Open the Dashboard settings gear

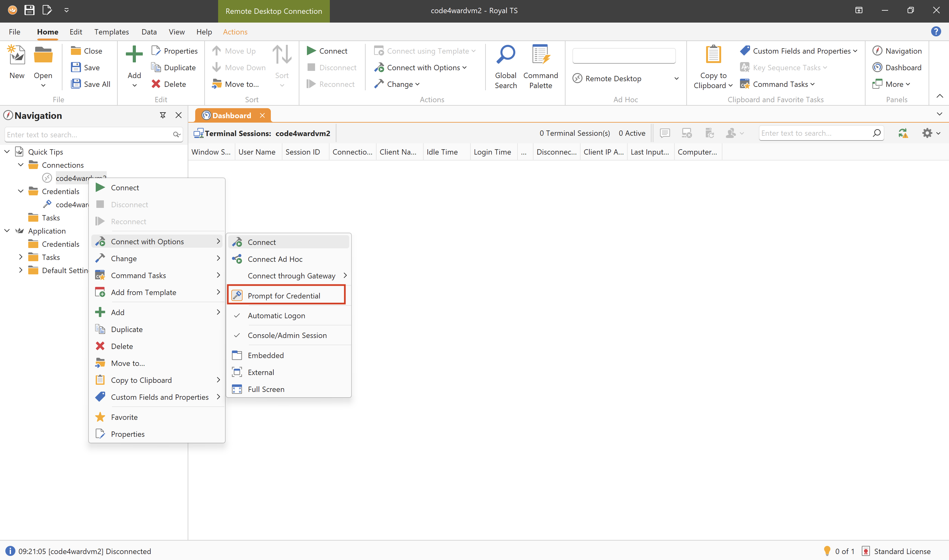pos(927,133)
